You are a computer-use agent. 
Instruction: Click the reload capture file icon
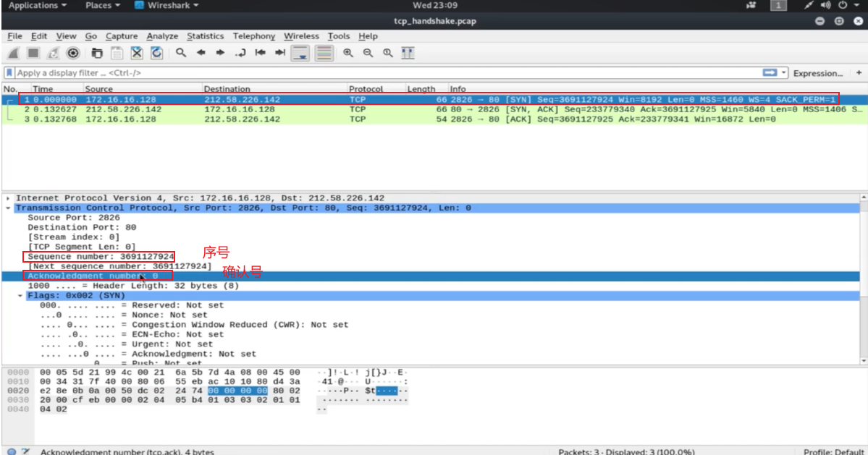point(156,53)
